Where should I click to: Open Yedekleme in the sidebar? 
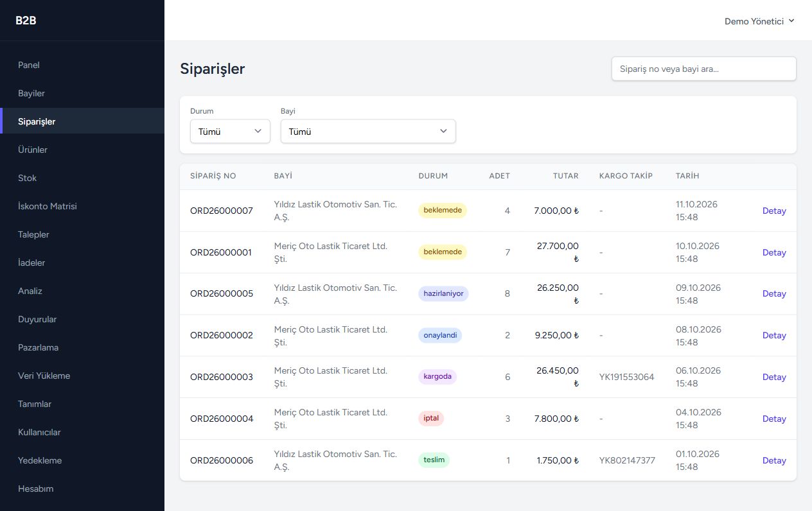tap(82, 460)
